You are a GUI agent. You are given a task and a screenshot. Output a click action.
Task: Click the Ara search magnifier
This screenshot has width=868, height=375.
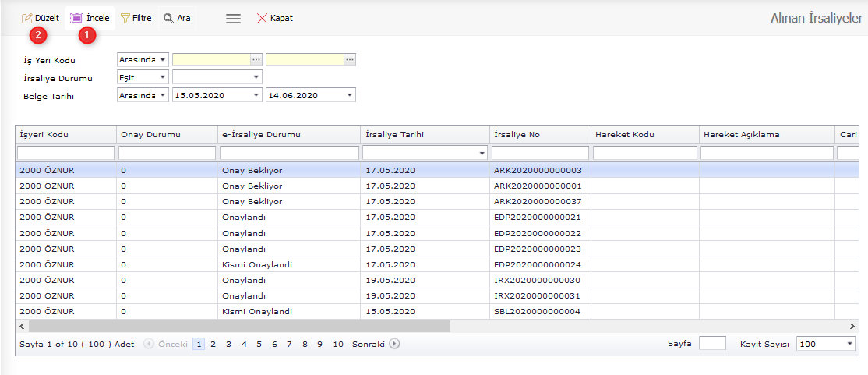point(168,18)
